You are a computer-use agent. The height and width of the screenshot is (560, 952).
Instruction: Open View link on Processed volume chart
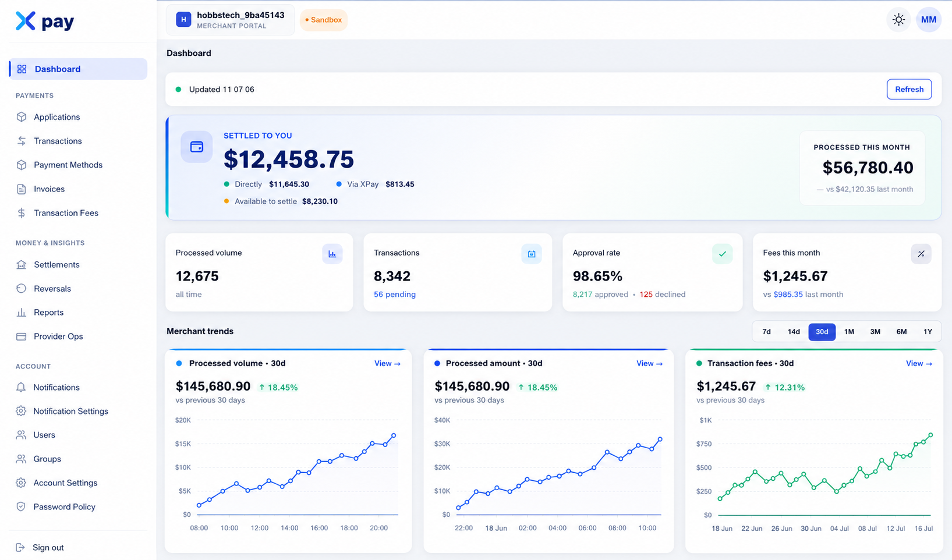tap(387, 363)
